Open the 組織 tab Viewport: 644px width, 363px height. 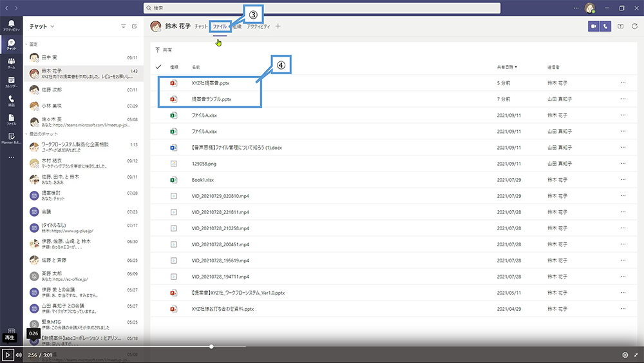[238, 26]
